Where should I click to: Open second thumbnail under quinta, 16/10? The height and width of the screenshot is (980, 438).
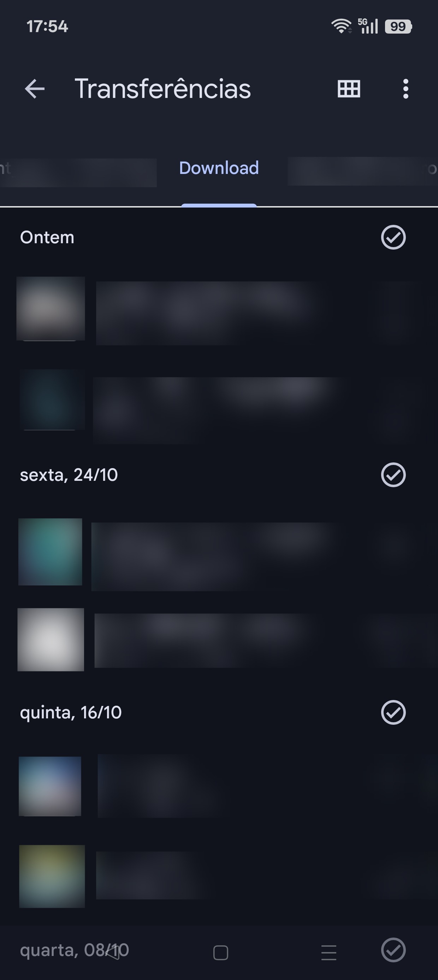click(52, 876)
